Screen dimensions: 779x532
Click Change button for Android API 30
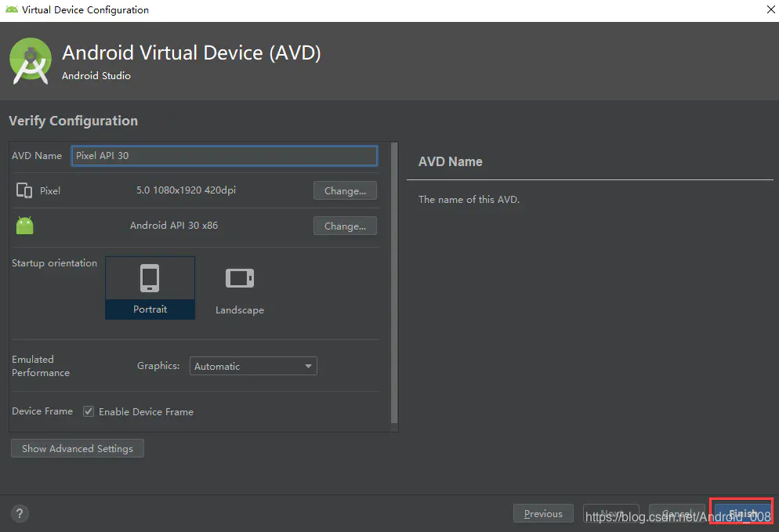pyautogui.click(x=345, y=226)
